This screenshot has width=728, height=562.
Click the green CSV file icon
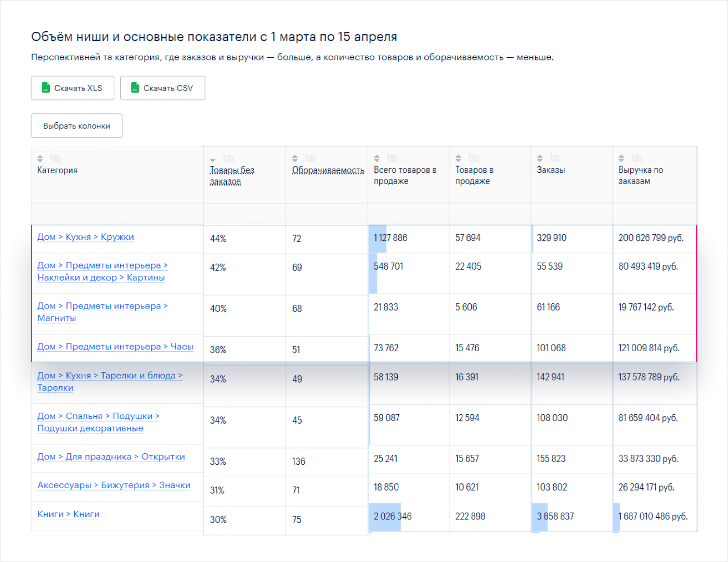pos(135,87)
